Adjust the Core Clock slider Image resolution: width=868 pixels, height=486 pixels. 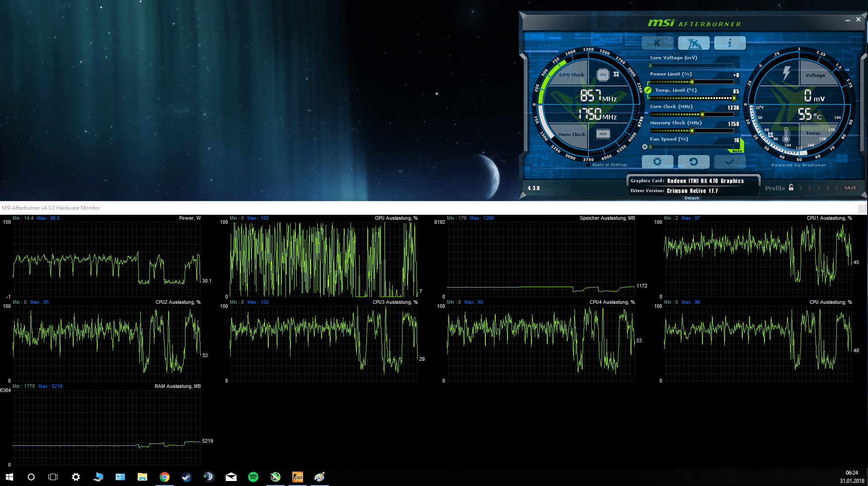click(692, 114)
